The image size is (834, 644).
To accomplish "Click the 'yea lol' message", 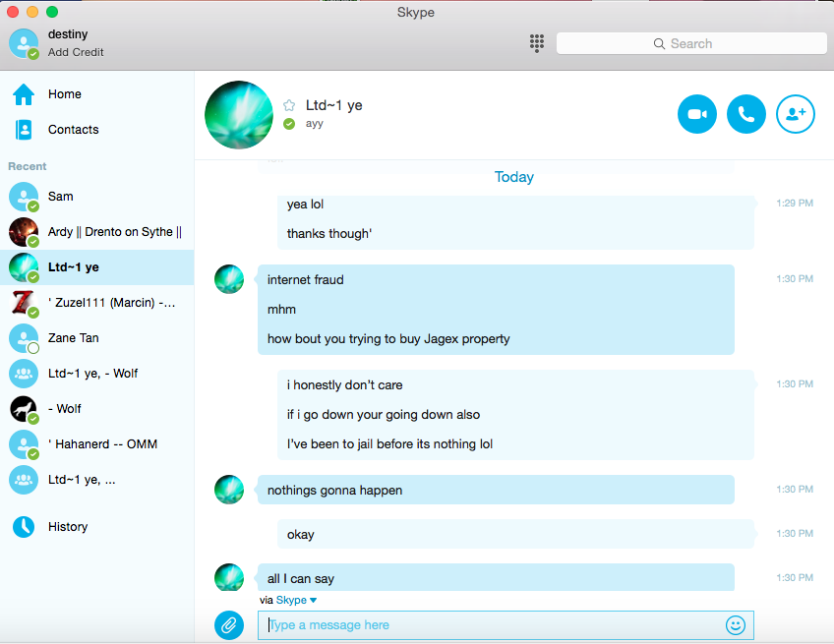I will [305, 205].
